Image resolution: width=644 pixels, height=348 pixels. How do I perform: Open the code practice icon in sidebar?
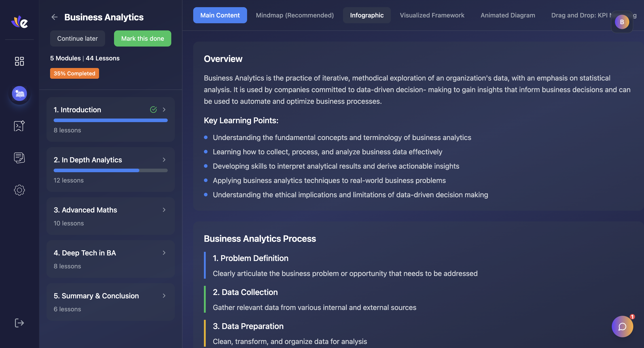point(19,126)
